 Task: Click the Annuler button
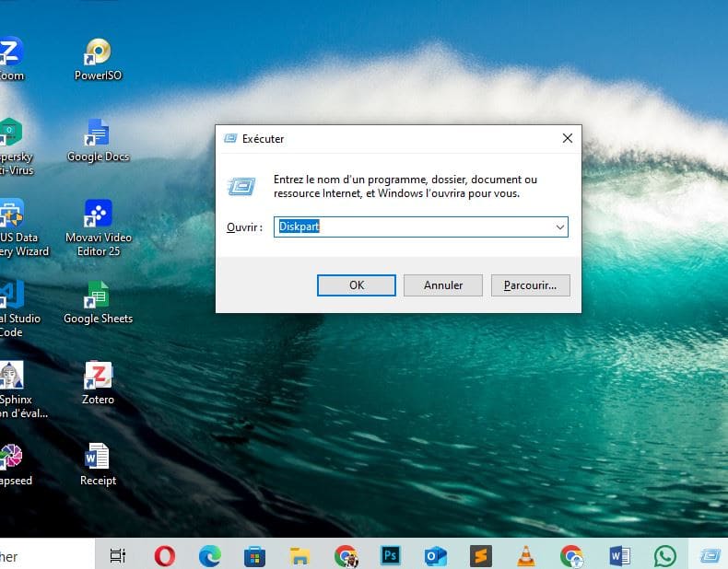pyautogui.click(x=443, y=285)
